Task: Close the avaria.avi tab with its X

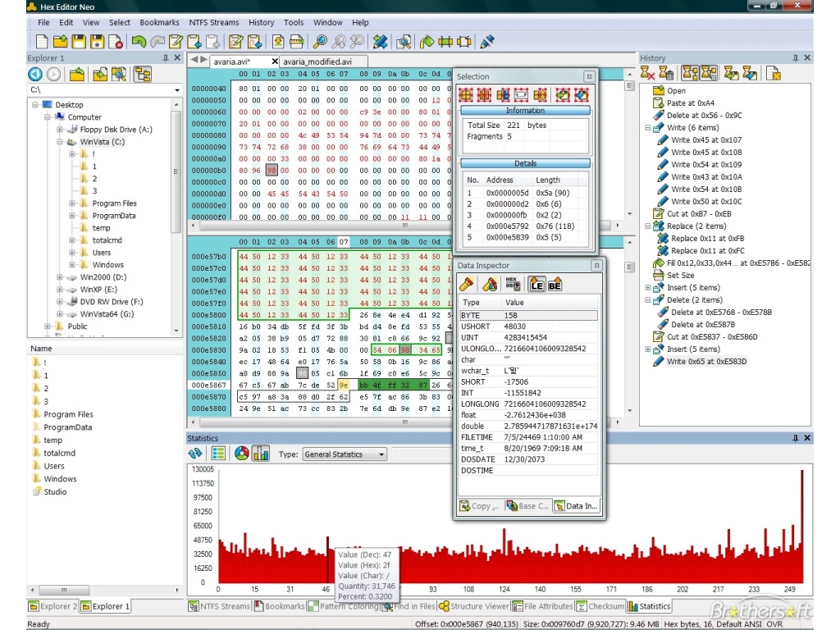Action: pos(275,62)
